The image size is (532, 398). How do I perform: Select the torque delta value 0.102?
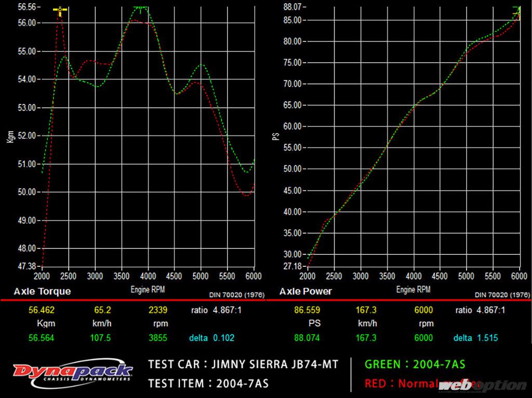223,338
